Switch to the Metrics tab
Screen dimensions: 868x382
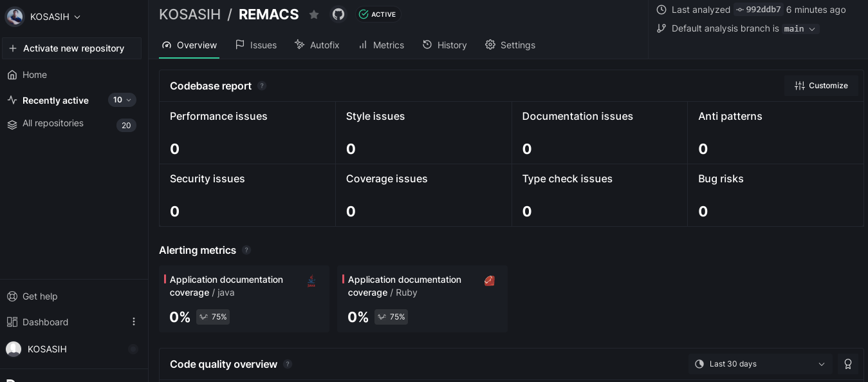click(x=381, y=45)
